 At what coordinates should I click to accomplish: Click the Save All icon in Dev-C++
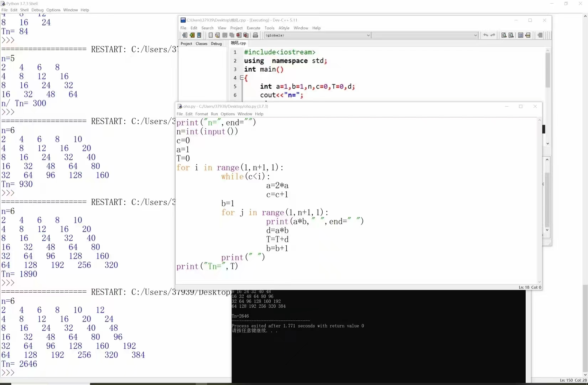232,35
